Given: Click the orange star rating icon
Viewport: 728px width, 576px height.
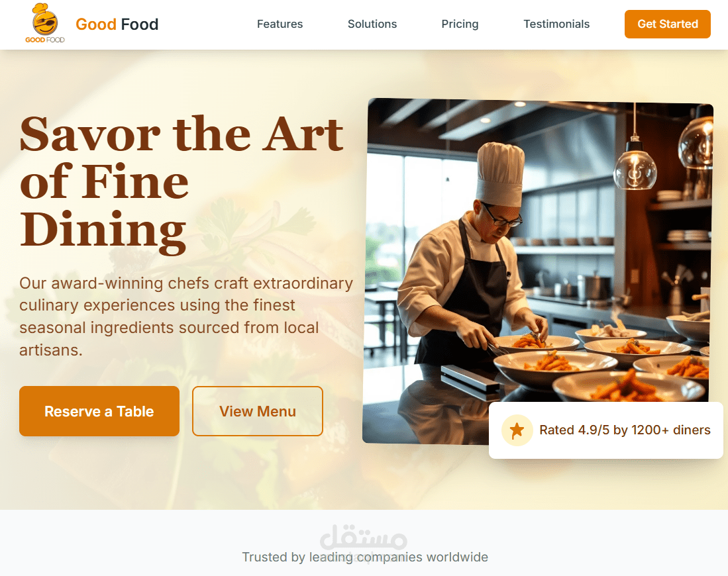Looking at the screenshot, I should [517, 430].
